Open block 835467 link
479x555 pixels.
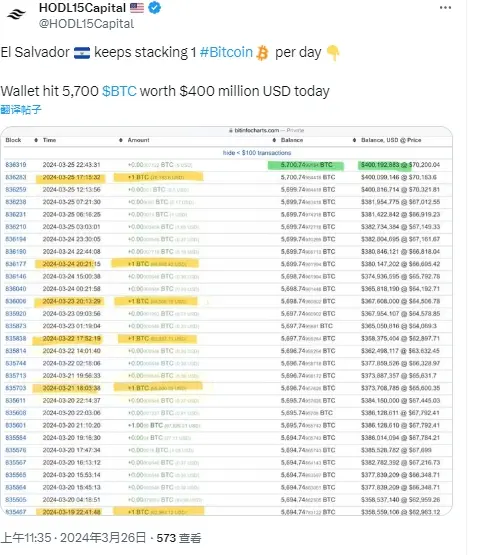click(16, 512)
